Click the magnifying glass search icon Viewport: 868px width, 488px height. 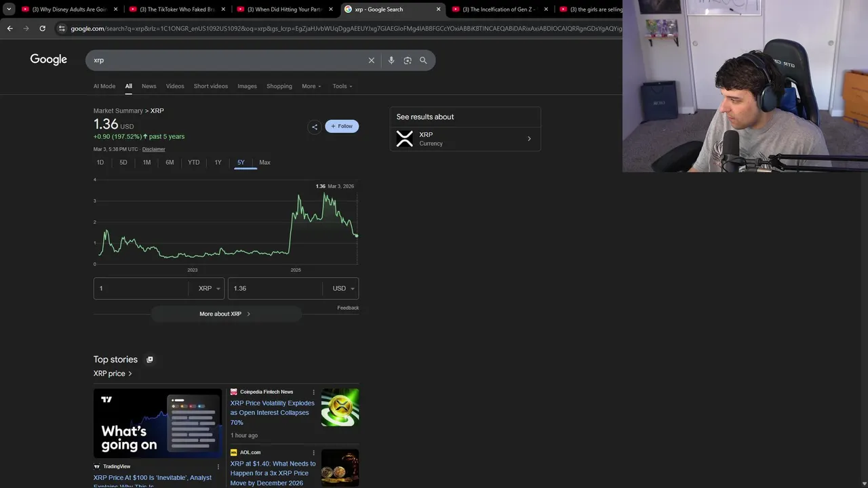[x=423, y=60]
